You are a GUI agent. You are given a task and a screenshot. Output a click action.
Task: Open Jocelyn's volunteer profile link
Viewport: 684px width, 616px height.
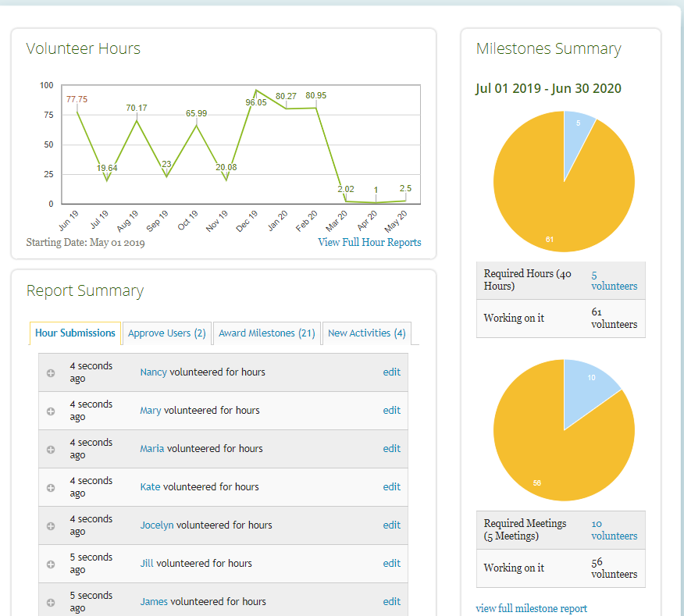pos(157,525)
